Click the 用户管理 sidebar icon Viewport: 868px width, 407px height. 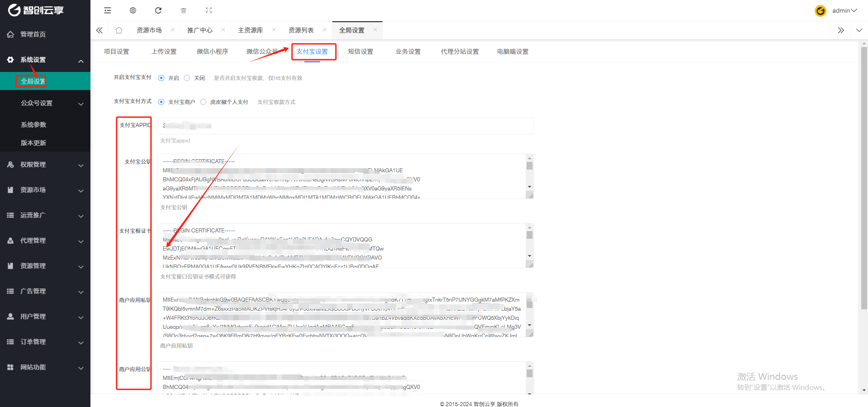(10, 317)
